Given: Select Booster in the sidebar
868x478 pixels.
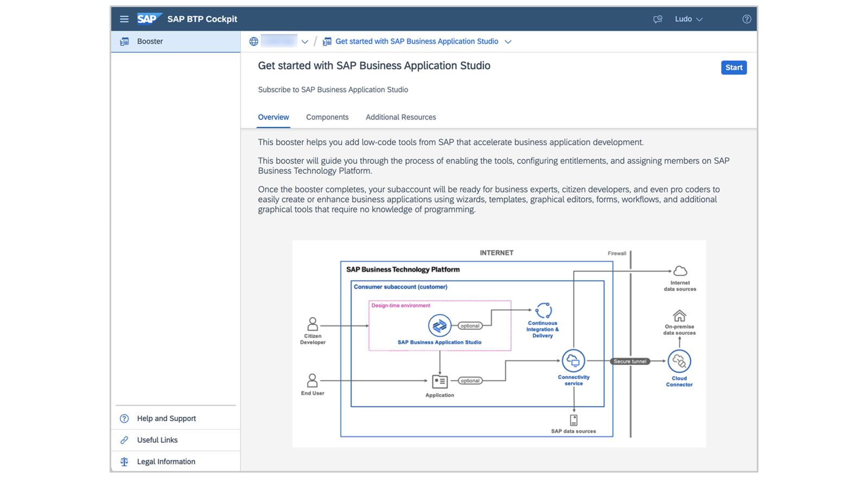Looking at the screenshot, I should coord(176,41).
